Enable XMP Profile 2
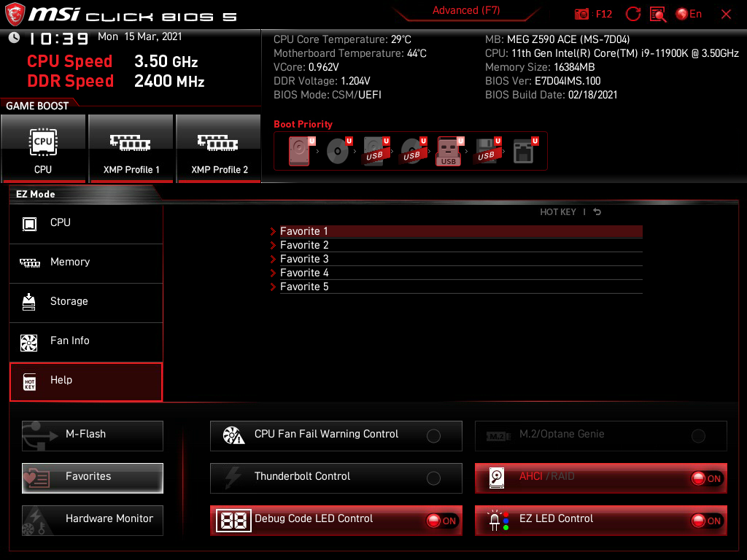The image size is (747, 560). coord(219,148)
